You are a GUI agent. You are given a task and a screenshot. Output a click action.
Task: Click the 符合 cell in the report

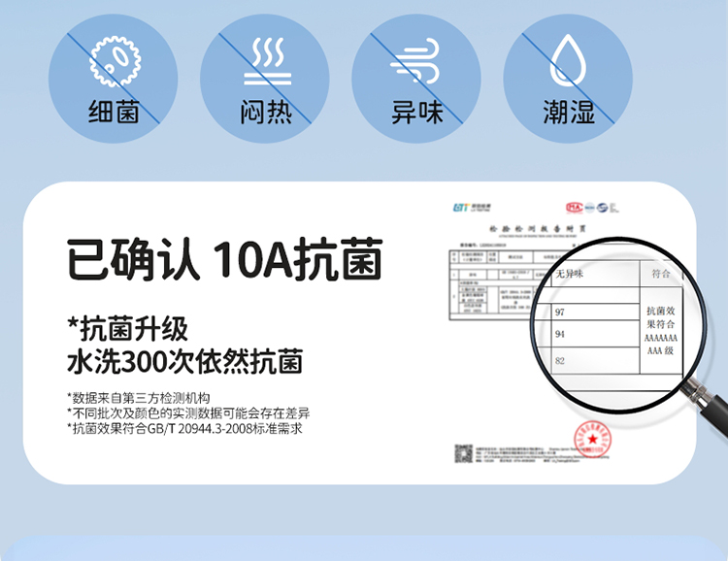click(661, 274)
